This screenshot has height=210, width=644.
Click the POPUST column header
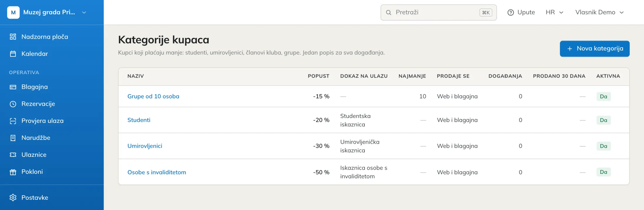tap(318, 76)
